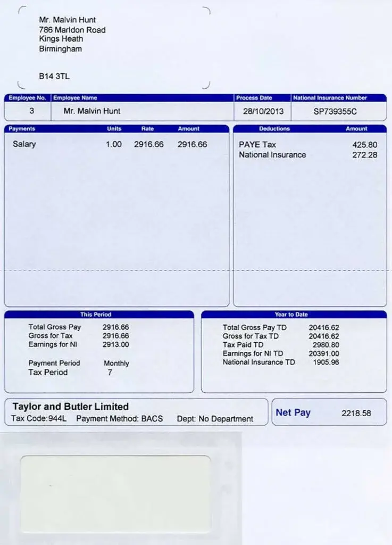The width and height of the screenshot is (392, 545).
Task: Click the PAYE Tax amount '425.80'
Action: tap(365, 145)
